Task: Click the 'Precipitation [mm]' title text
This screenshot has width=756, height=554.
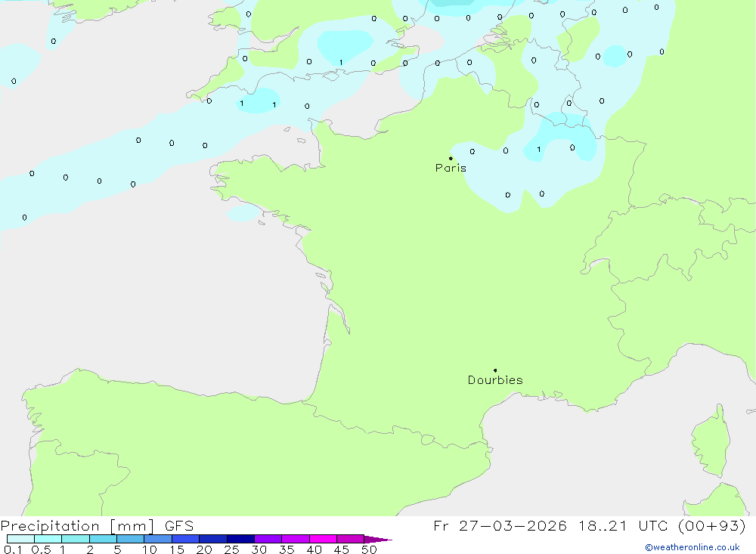Action: click(x=77, y=526)
